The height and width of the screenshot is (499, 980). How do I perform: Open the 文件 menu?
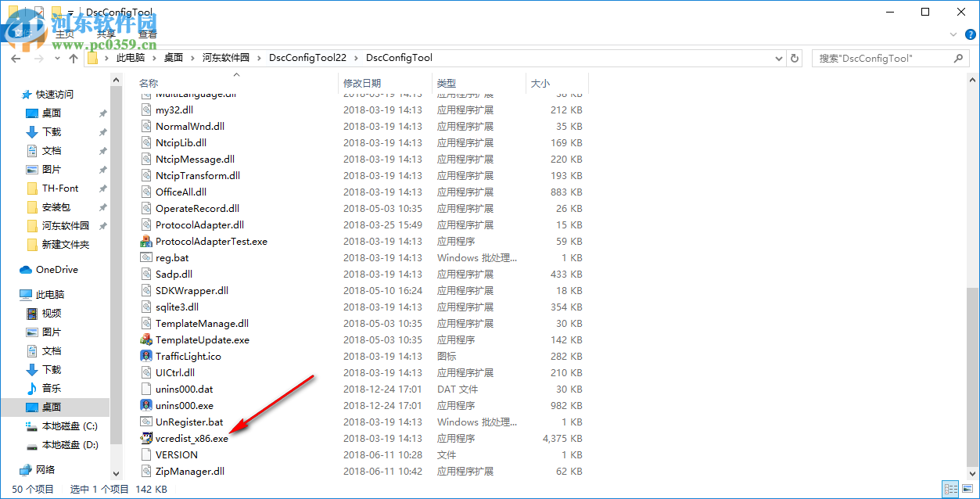23,34
